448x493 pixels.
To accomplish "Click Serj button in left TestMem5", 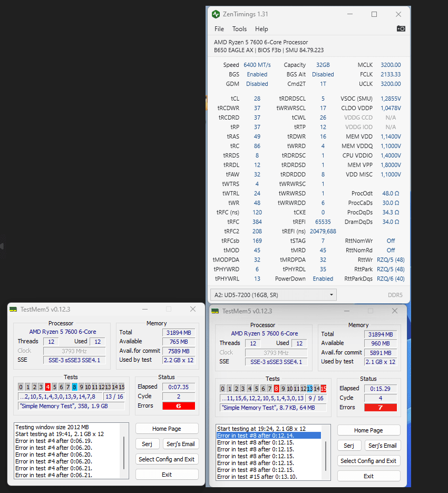I will coord(147,444).
